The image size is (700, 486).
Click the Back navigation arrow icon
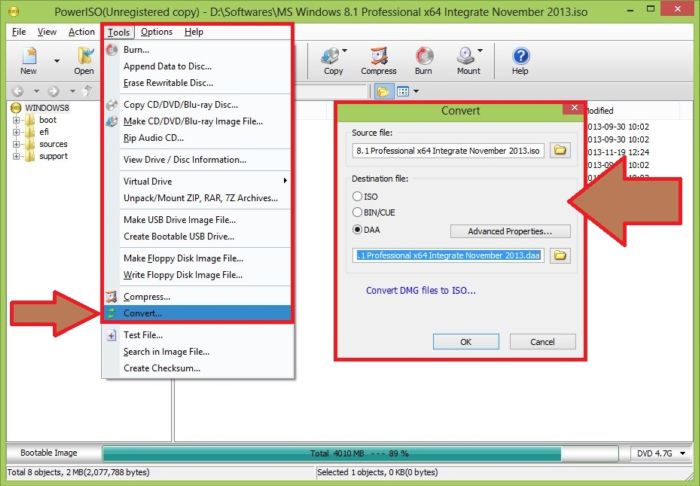(x=18, y=91)
